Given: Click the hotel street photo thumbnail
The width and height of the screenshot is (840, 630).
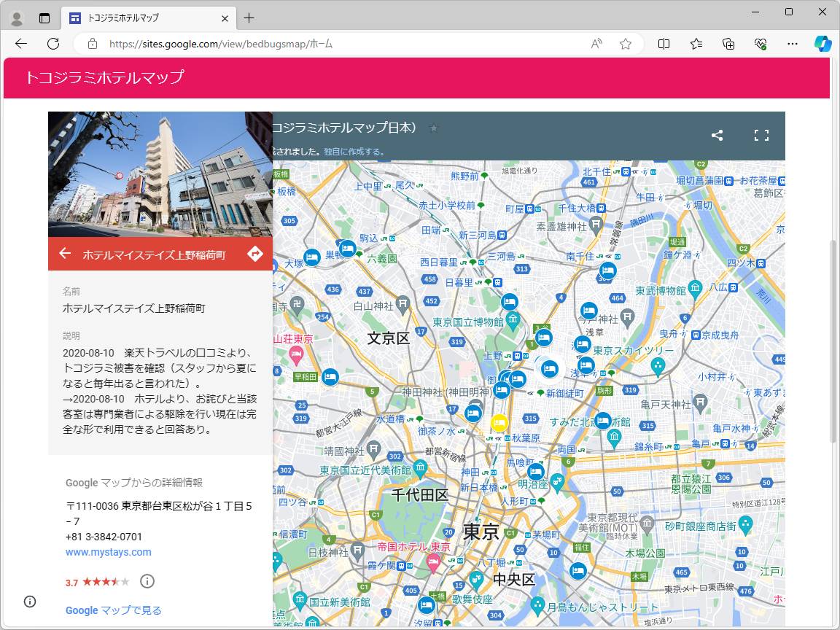Looking at the screenshot, I should click(160, 174).
